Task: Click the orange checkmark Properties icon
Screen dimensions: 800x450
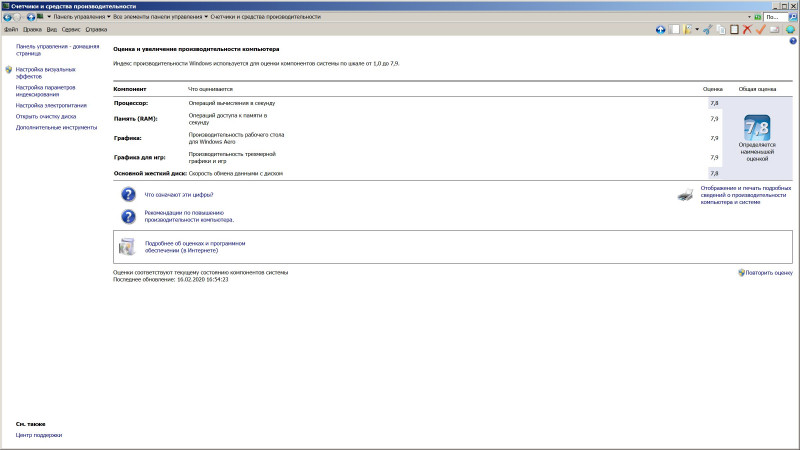Action: coord(760,30)
